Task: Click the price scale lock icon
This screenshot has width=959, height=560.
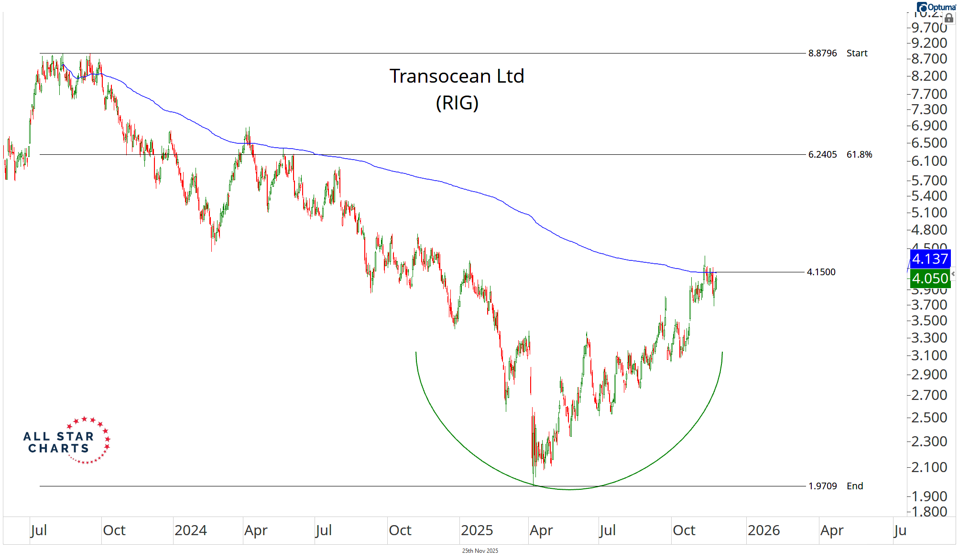Action: point(949,18)
